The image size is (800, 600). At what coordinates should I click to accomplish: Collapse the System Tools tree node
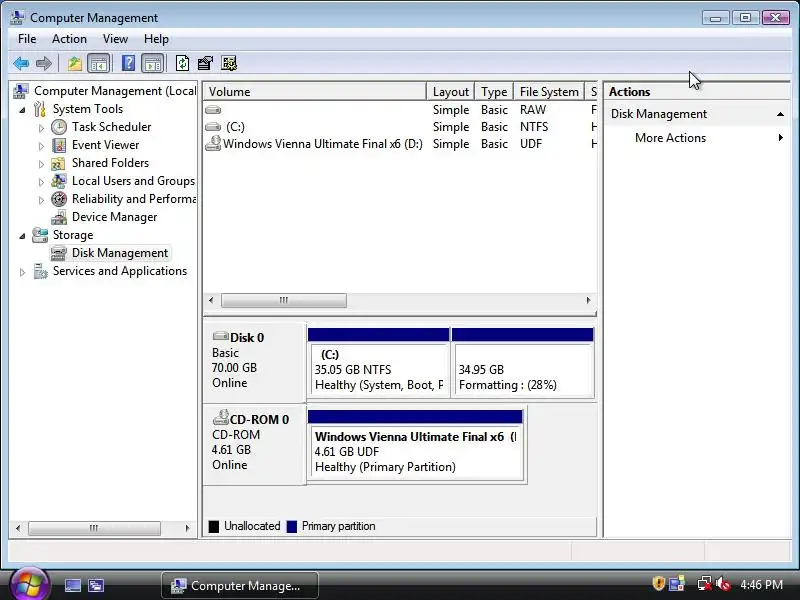pyautogui.click(x=22, y=110)
